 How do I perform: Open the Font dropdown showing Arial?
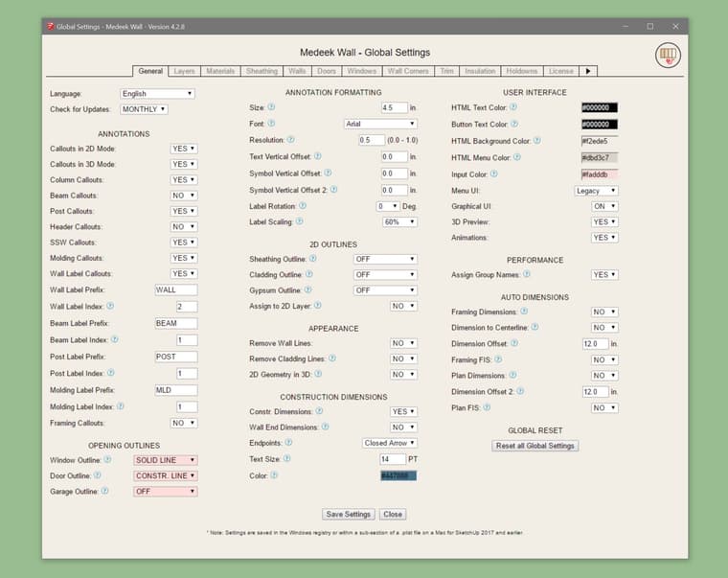pos(380,124)
